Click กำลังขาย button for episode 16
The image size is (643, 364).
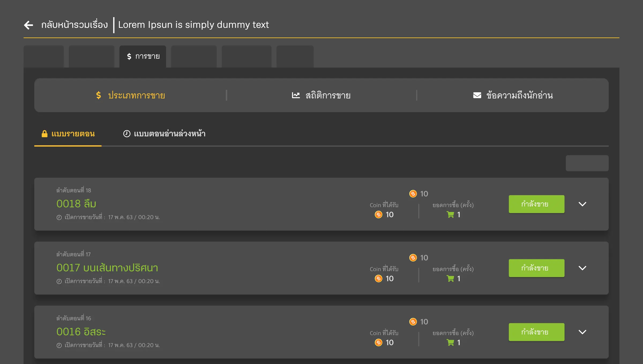click(536, 332)
